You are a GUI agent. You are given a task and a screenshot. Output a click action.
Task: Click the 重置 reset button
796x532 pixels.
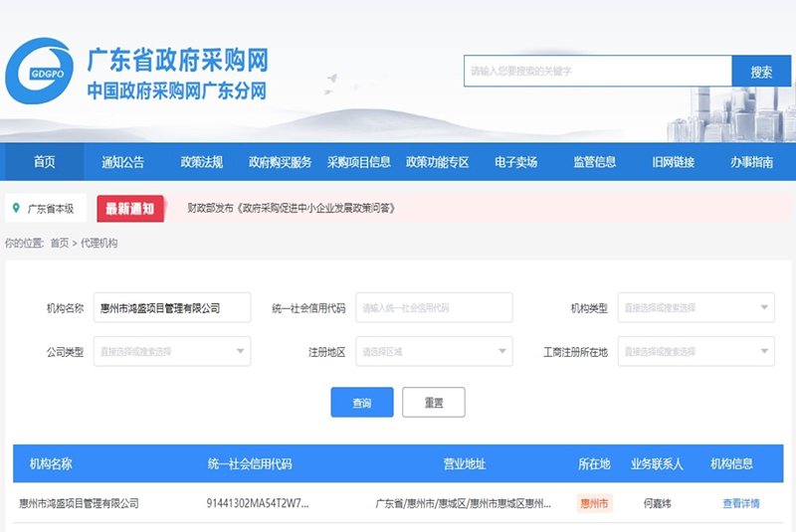tap(433, 403)
